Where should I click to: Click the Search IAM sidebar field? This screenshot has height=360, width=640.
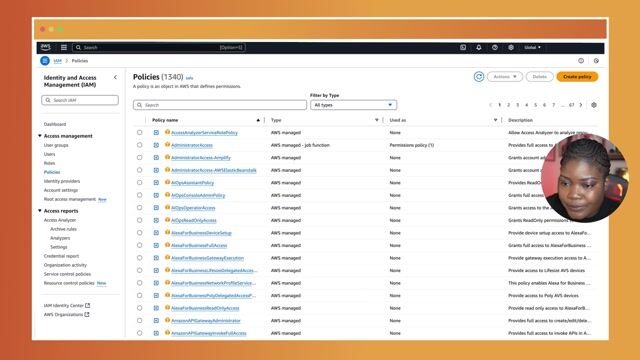pos(80,100)
